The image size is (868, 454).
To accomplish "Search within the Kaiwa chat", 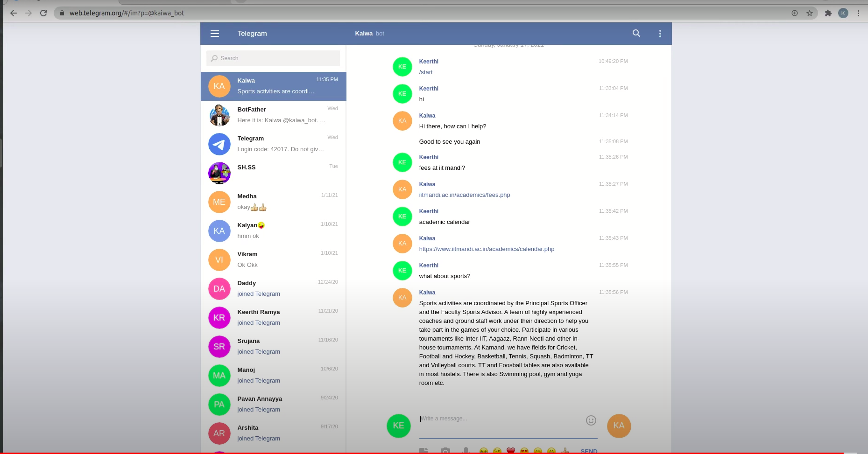I will (636, 34).
